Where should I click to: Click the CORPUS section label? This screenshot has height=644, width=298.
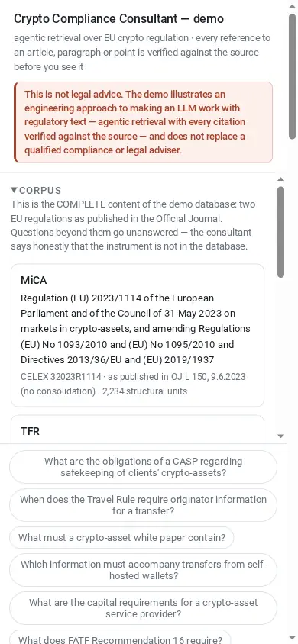(x=40, y=191)
